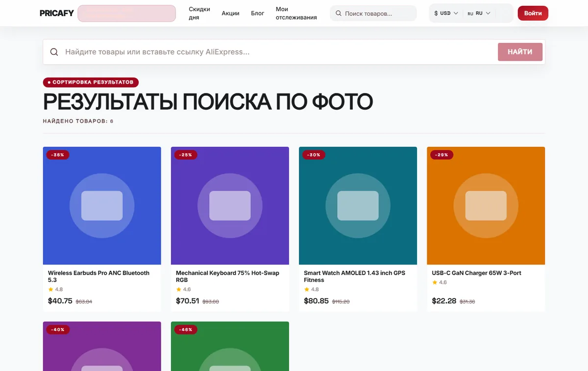Click the Wireless Earbuds Pro ANC Bluetooth title

click(x=98, y=277)
